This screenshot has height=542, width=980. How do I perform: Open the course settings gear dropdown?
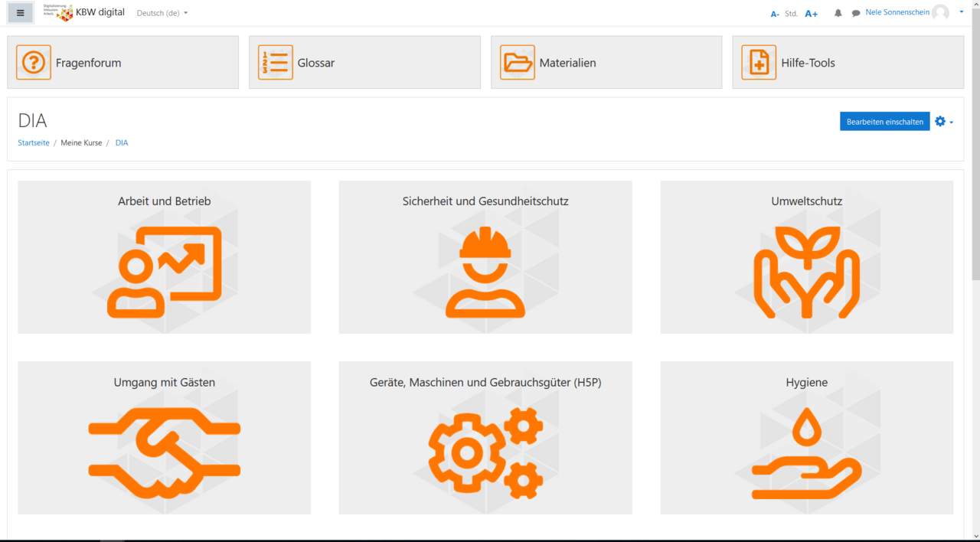coord(943,122)
